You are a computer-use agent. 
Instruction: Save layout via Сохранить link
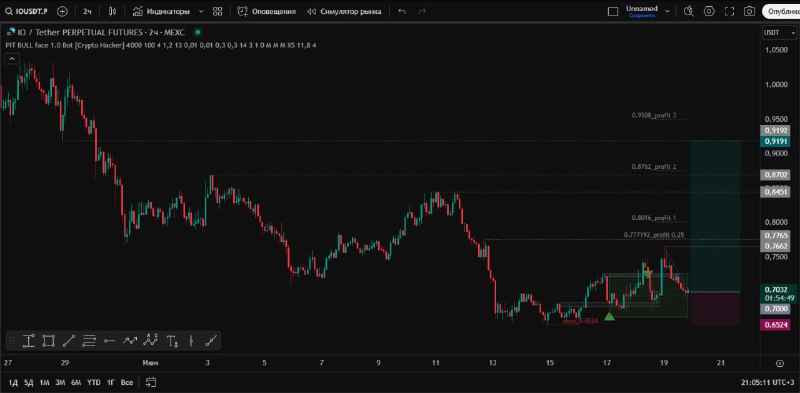coord(641,15)
